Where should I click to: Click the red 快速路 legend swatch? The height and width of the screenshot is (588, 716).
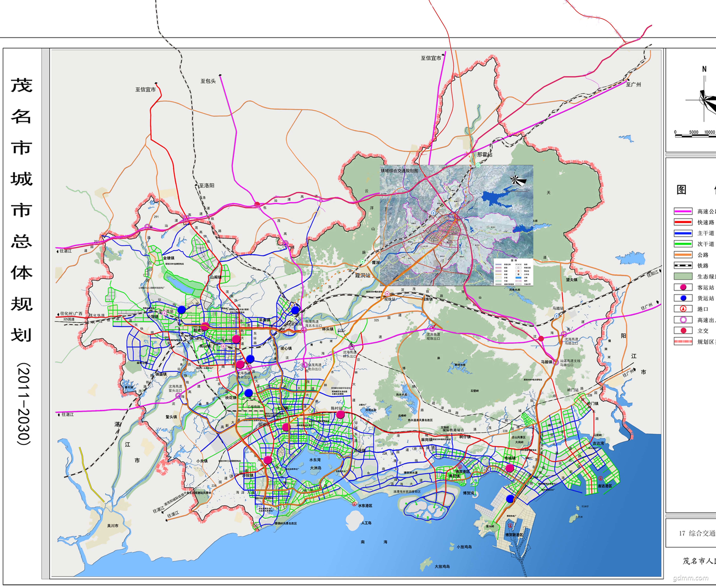point(683,222)
